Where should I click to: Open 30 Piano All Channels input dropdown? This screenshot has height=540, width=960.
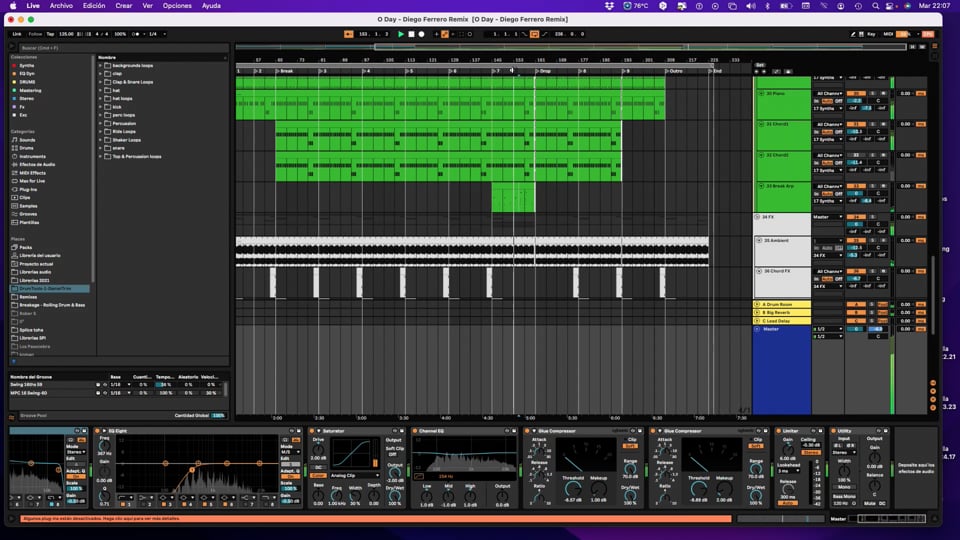tap(828, 94)
